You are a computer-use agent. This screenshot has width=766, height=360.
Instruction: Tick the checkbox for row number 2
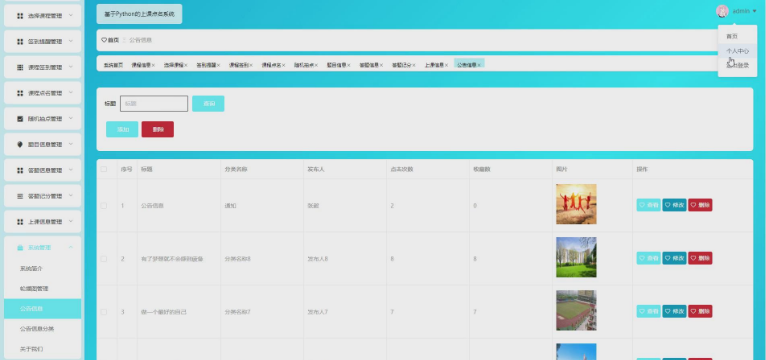104,259
